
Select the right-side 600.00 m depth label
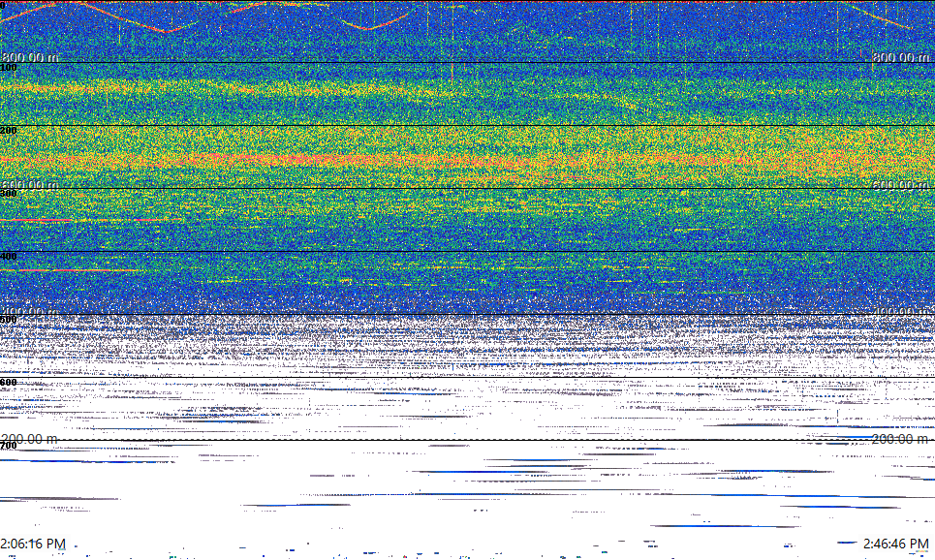901,185
